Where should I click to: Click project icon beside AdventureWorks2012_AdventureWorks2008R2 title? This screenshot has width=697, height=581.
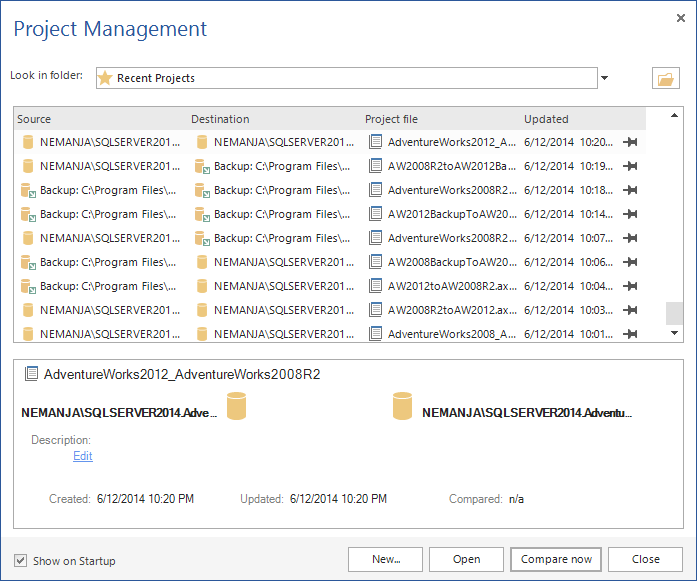(x=31, y=373)
